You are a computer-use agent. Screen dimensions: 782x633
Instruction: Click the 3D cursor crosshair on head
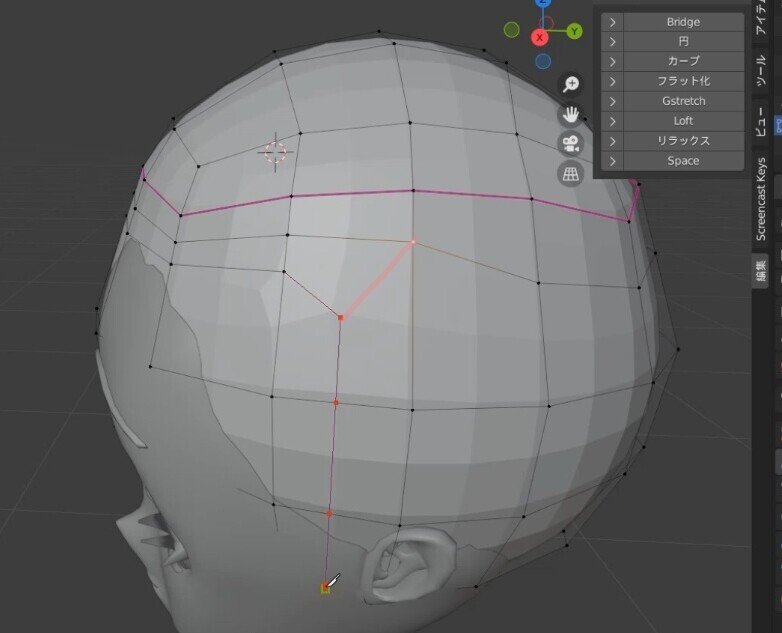point(275,152)
